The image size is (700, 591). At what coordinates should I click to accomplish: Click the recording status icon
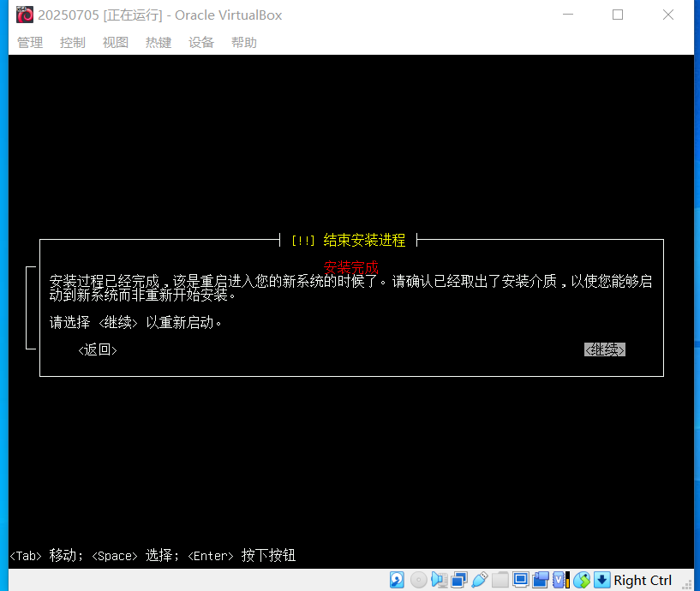539,580
